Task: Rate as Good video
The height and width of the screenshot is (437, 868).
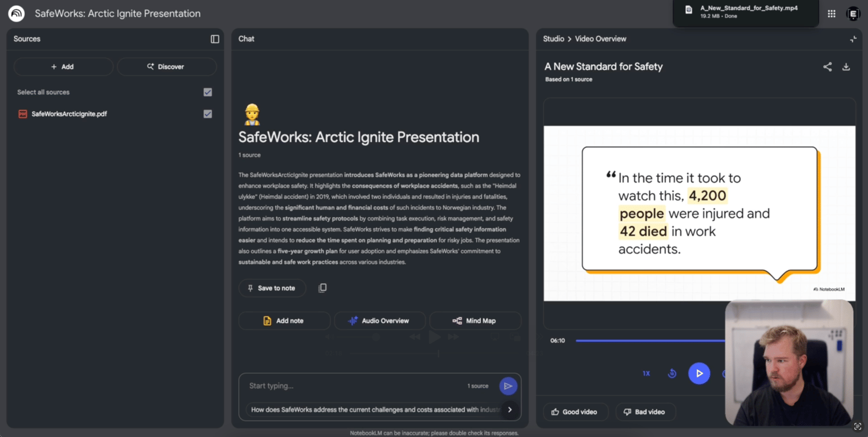Action: [575, 412]
